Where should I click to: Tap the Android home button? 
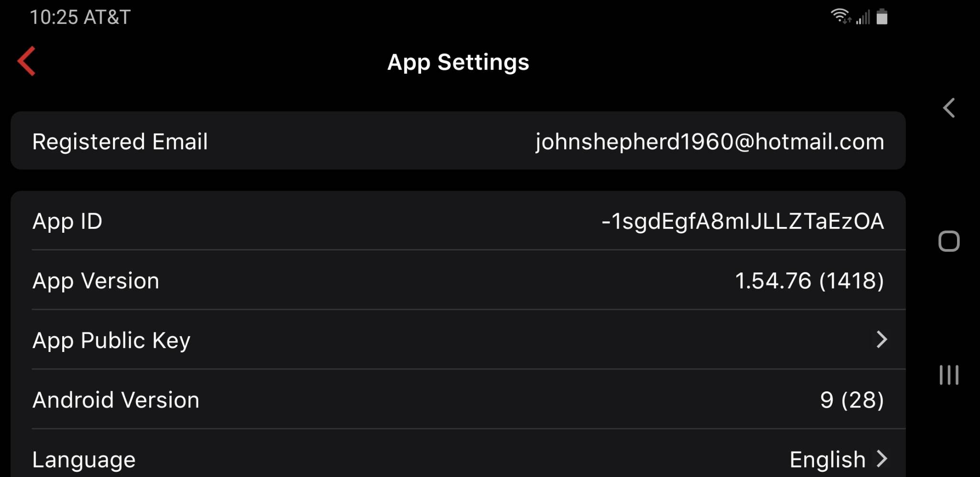pos(949,241)
